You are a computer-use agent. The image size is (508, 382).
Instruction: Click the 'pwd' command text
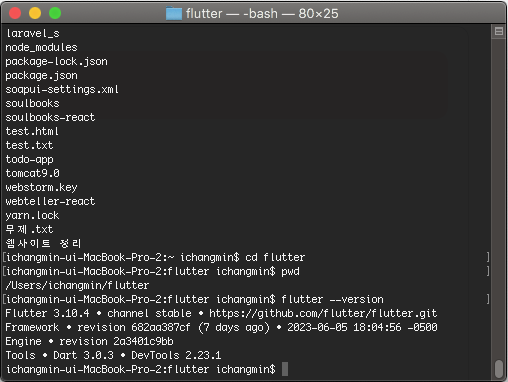tap(290, 271)
